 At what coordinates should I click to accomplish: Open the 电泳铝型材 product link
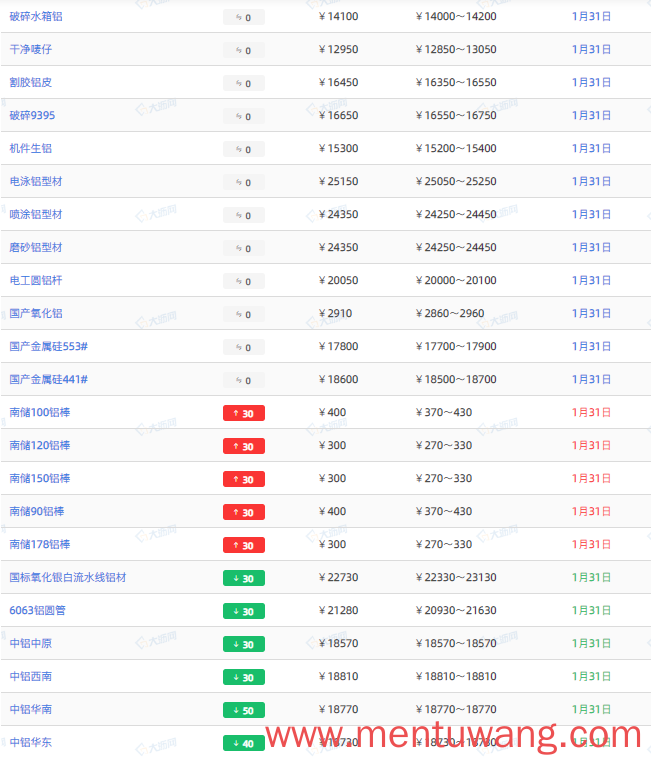click(x=36, y=181)
